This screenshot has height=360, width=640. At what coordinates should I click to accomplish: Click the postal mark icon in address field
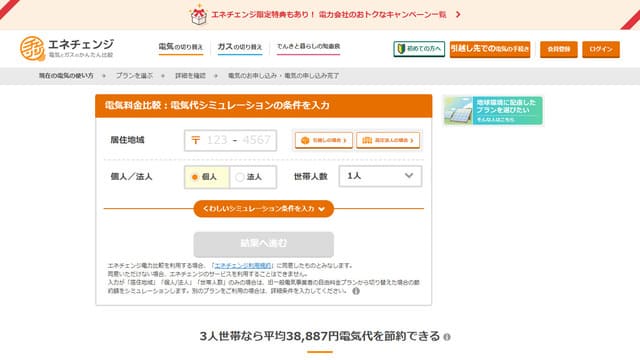click(196, 140)
